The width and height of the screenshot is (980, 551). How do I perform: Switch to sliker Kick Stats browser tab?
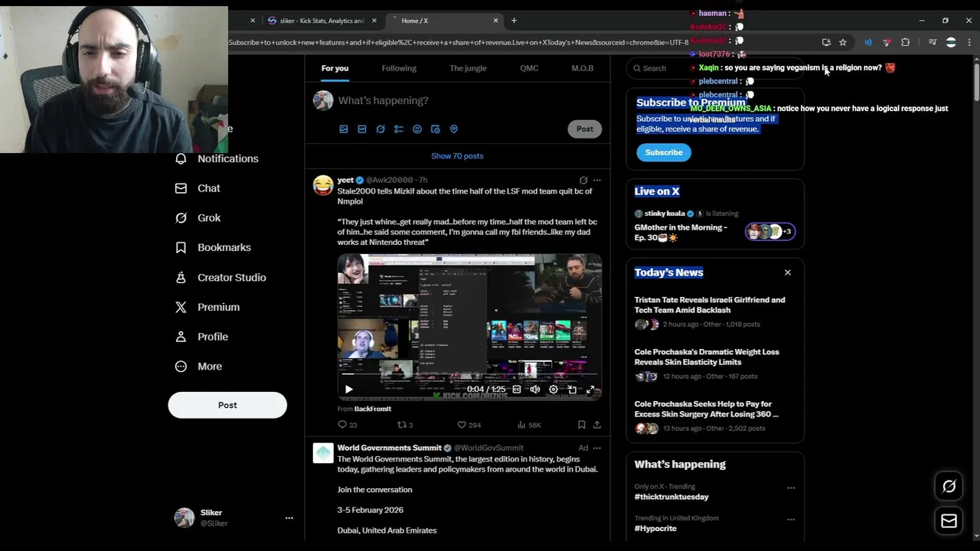pyautogui.click(x=321, y=21)
